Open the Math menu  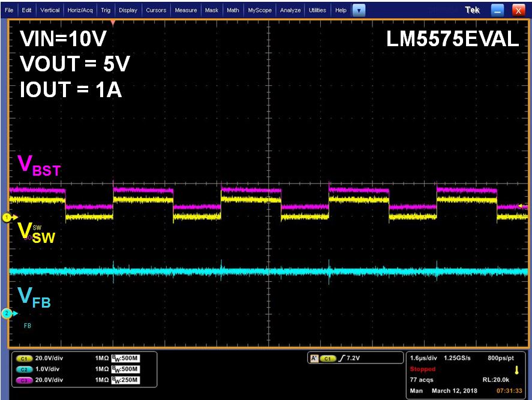pyautogui.click(x=233, y=10)
